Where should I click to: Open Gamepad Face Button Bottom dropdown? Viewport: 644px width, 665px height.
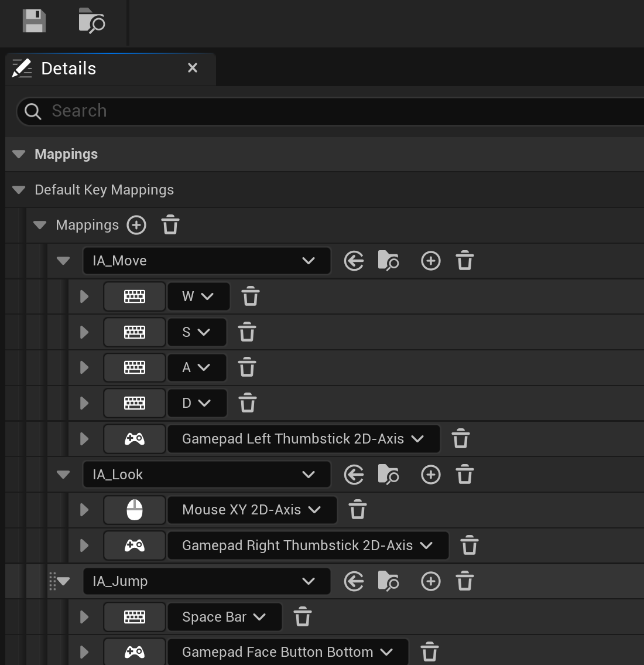(x=288, y=652)
